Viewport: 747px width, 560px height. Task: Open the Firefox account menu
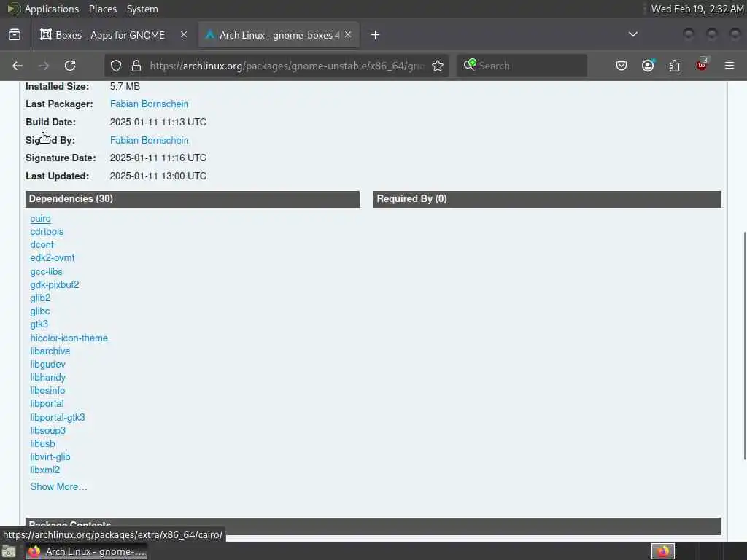click(648, 66)
